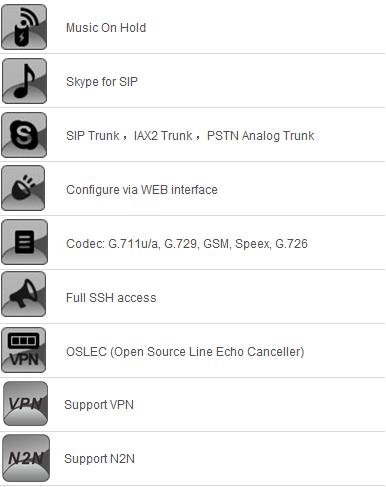Click the Skype logo icon
386x487 pixels.
pyautogui.click(x=24, y=135)
